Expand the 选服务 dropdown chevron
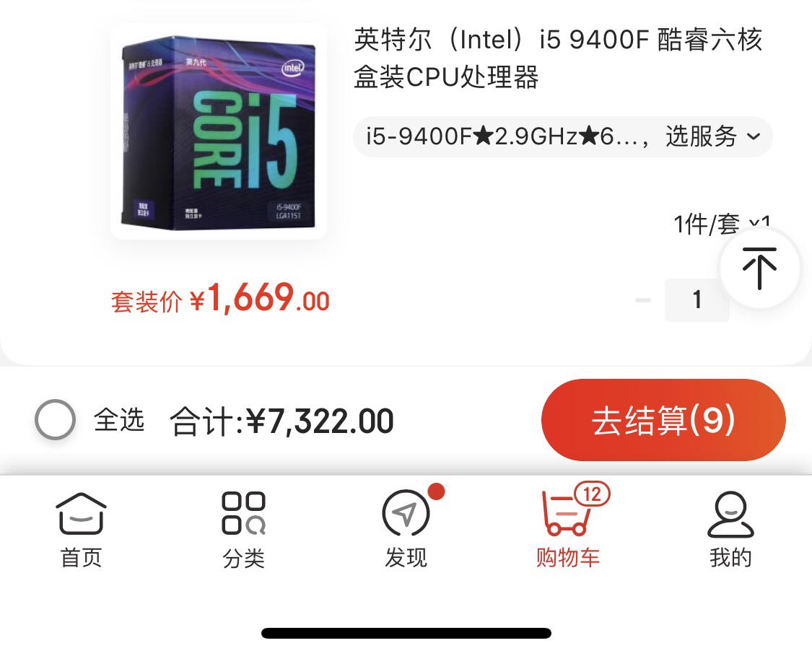Viewport: 812px width, 656px height. (x=754, y=136)
